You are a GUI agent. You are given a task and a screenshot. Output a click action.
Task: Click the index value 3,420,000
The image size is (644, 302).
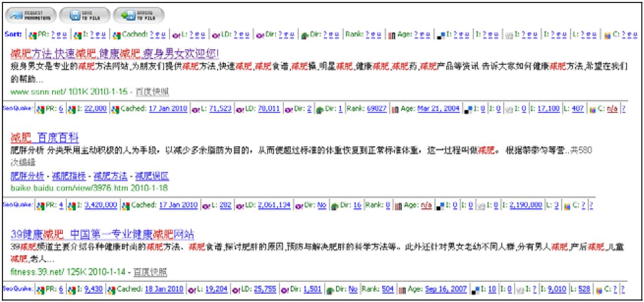coord(101,205)
